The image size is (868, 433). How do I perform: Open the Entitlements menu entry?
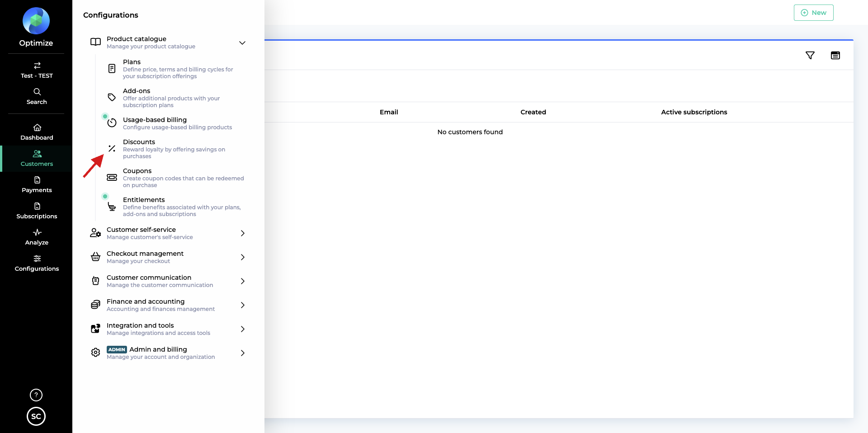[x=176, y=207]
